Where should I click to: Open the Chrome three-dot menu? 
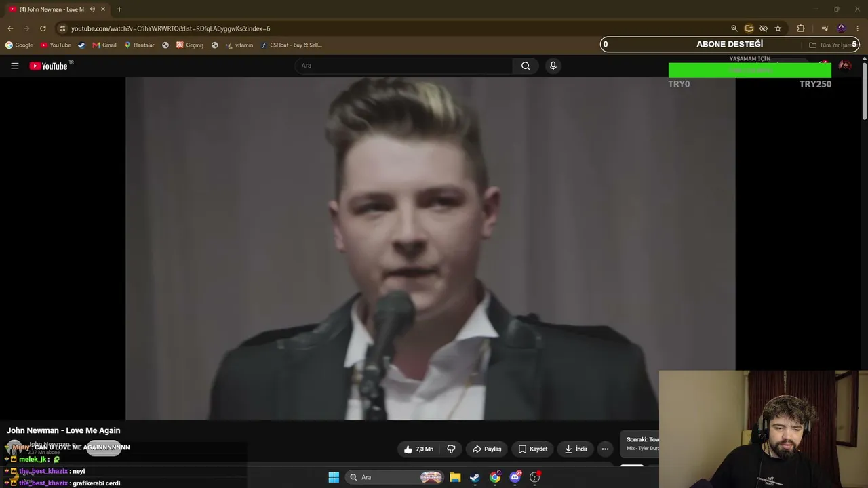[x=858, y=28]
